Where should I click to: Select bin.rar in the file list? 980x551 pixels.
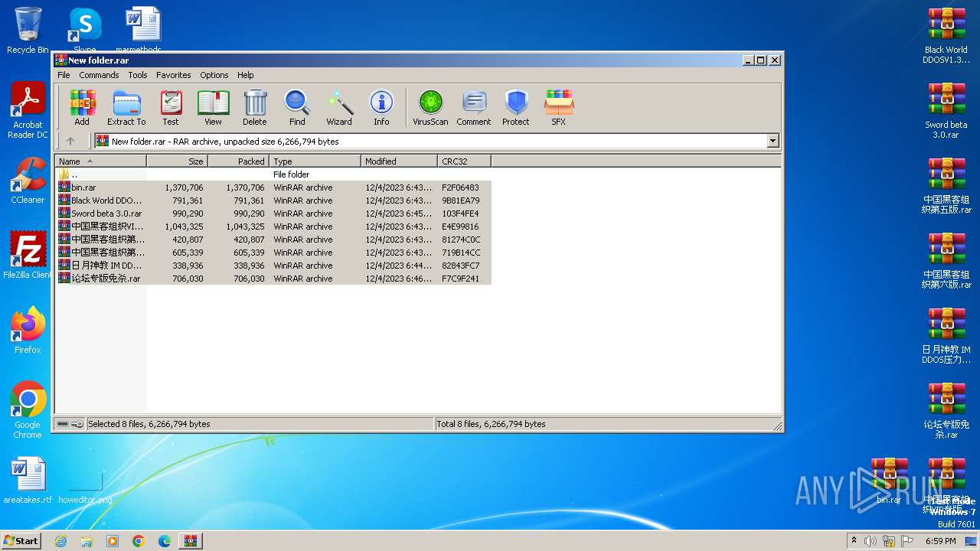273,187
